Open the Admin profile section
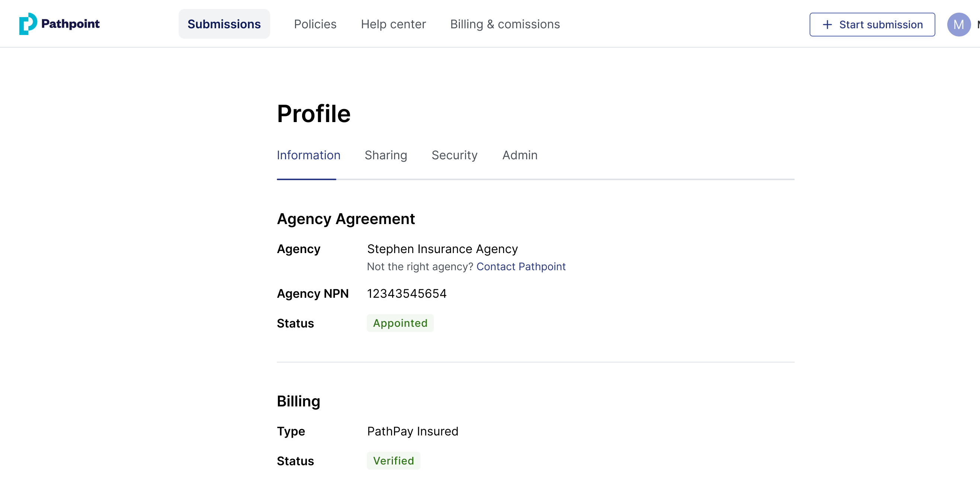 coord(520,154)
